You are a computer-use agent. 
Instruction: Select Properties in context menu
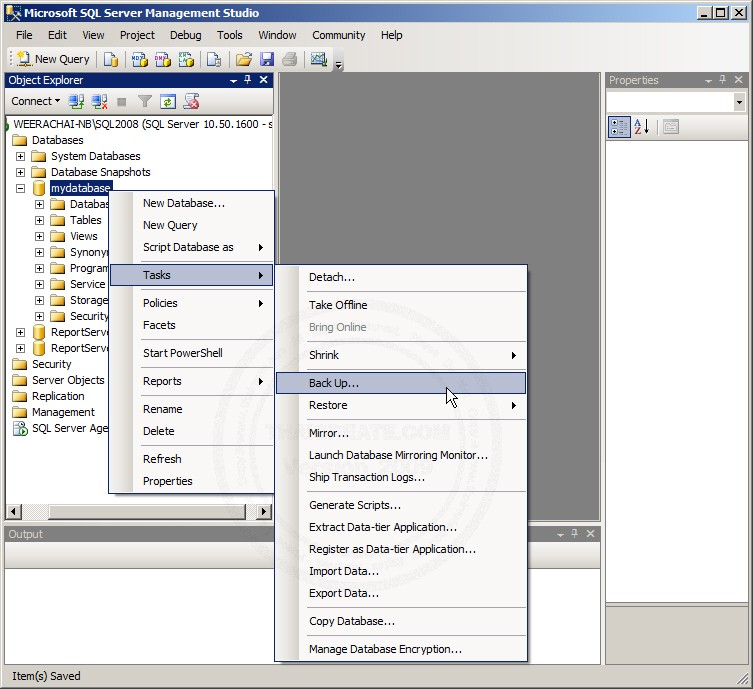click(x=191, y=481)
